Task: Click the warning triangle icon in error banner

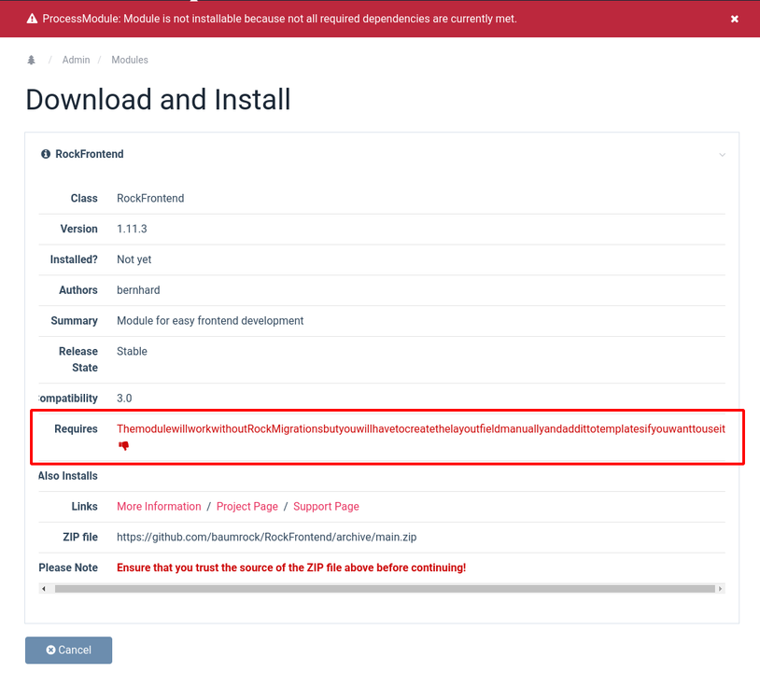Action: 32,19
